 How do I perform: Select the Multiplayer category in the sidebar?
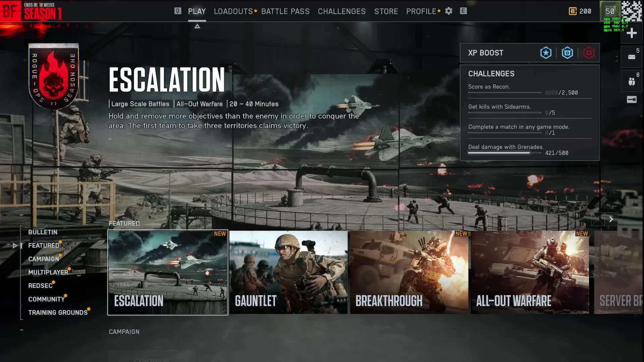pyautogui.click(x=48, y=272)
